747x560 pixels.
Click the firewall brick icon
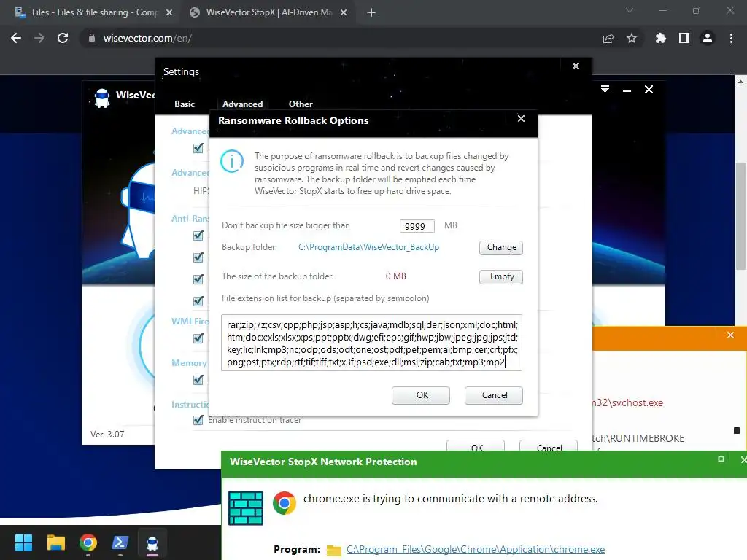click(246, 508)
